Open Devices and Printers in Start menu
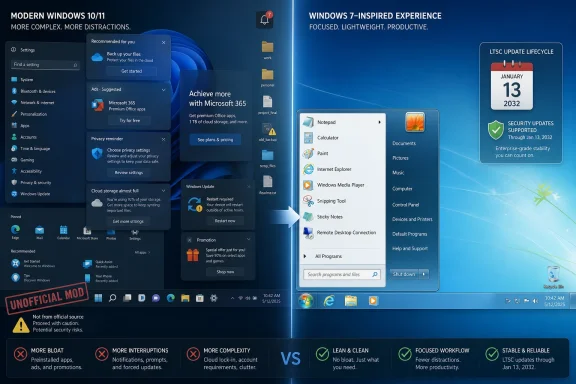576x384 pixels. pos(412,219)
